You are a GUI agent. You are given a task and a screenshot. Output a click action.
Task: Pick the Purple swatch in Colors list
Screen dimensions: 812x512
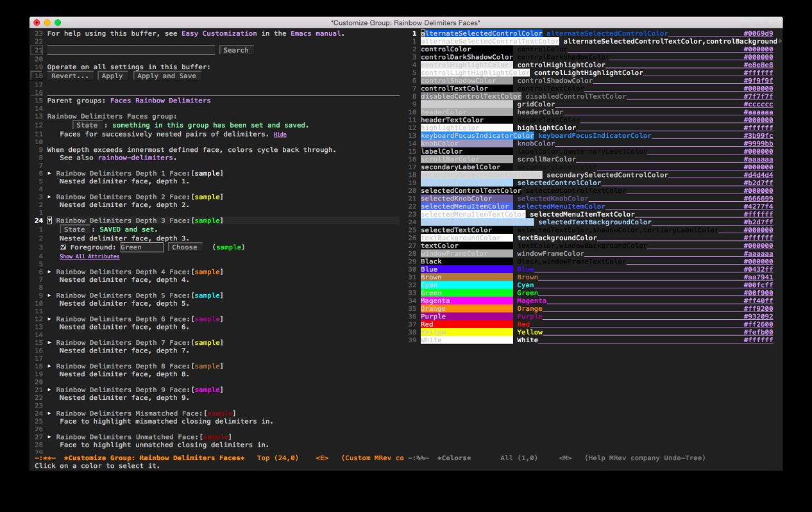click(x=467, y=317)
